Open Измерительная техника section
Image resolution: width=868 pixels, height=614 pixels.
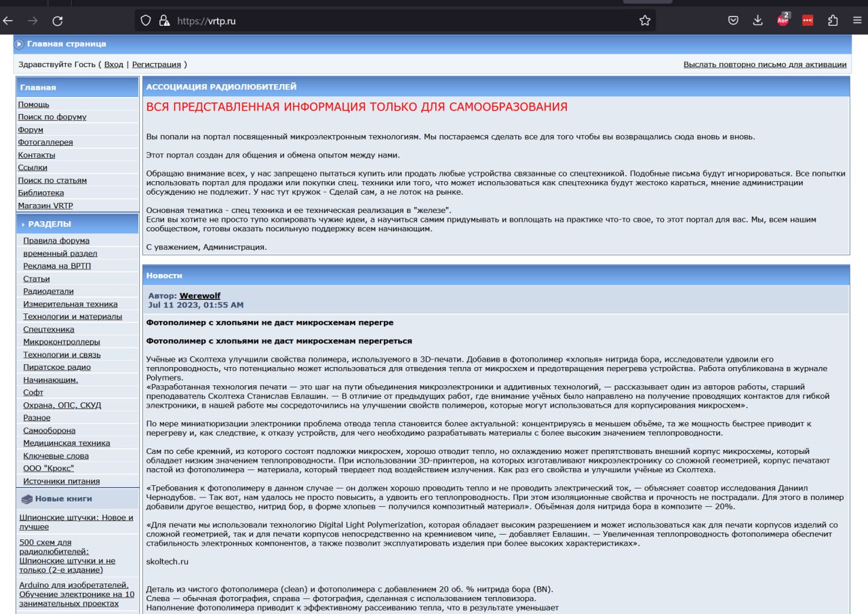tap(71, 305)
